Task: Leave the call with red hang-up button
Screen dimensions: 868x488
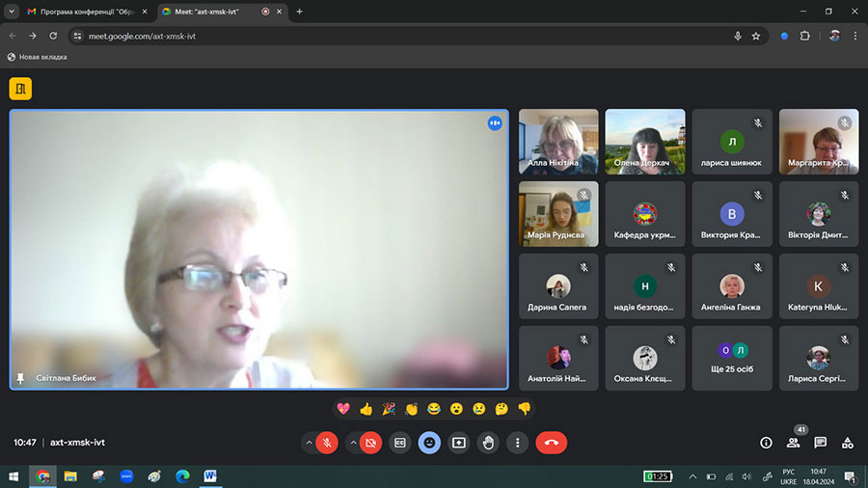Action: pyautogui.click(x=551, y=443)
